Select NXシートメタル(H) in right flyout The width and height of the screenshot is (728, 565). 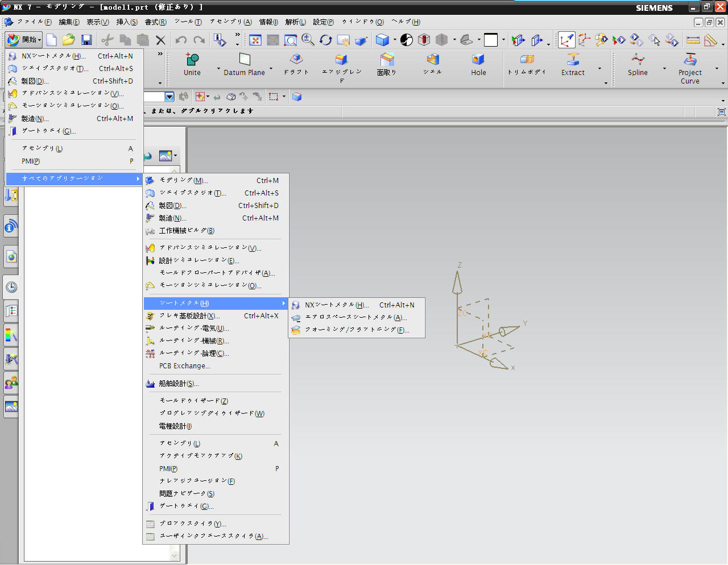[357, 305]
